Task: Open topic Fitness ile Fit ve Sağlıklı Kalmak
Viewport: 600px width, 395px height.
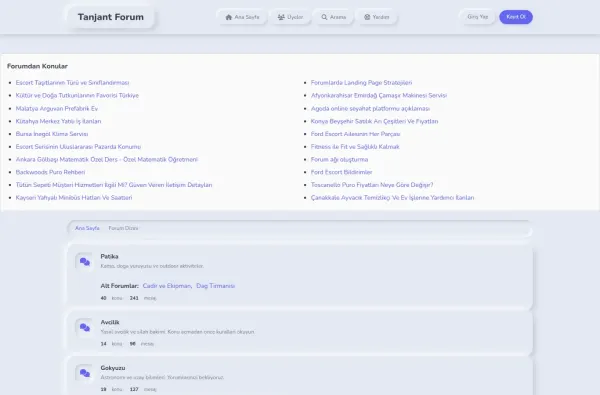Action: (x=355, y=147)
